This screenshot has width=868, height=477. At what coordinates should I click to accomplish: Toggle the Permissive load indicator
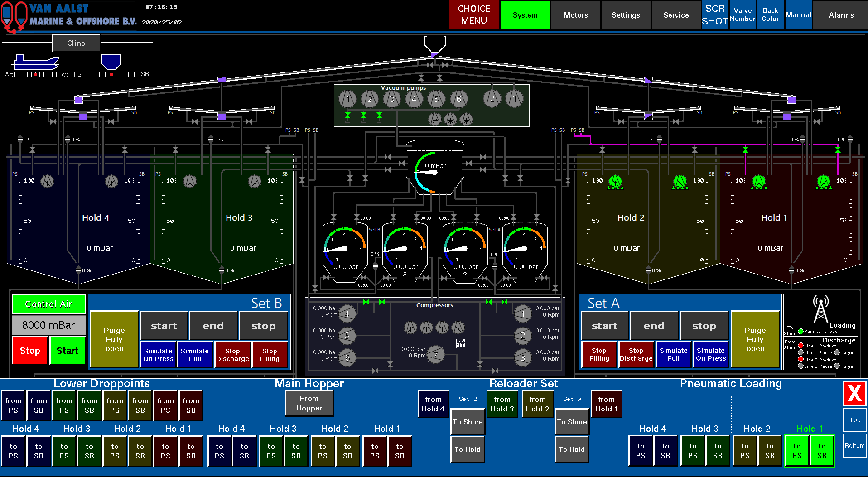[800, 331]
